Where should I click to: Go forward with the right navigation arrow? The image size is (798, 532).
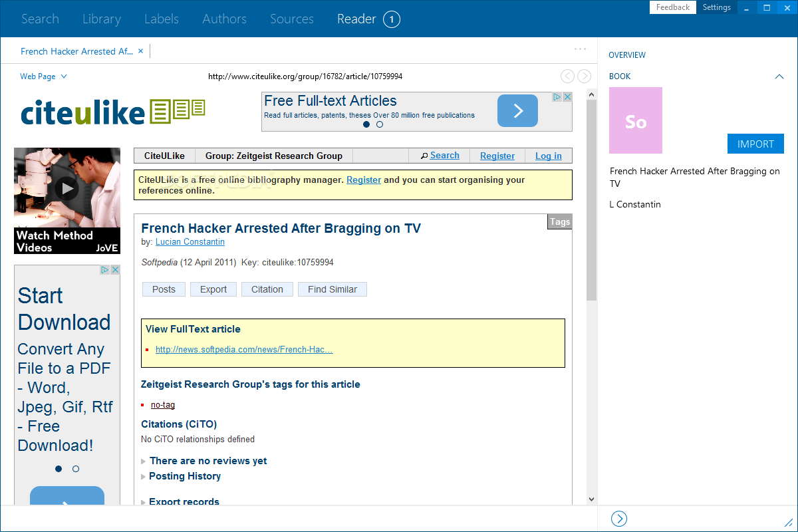tap(584, 76)
